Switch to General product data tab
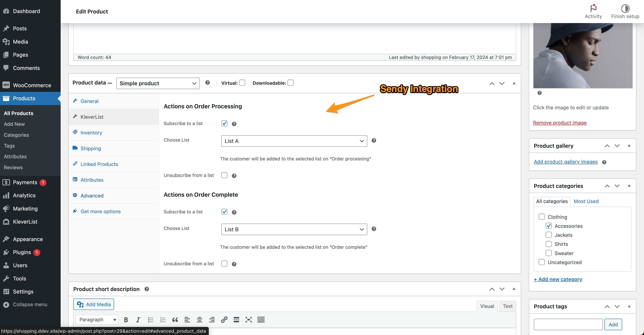 pos(114,101)
